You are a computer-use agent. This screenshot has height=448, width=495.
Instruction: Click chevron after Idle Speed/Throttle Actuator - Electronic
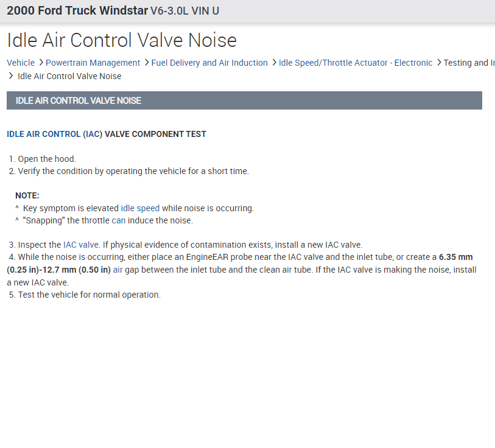coord(438,63)
